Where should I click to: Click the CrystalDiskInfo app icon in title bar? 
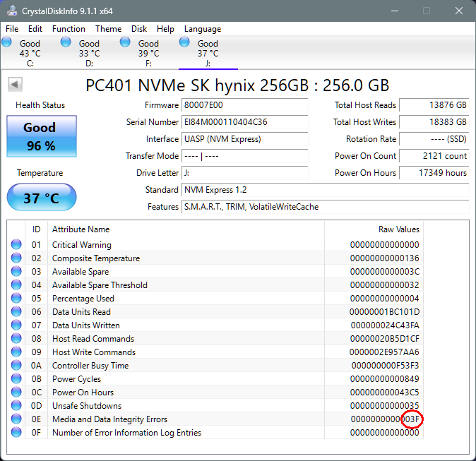11,11
